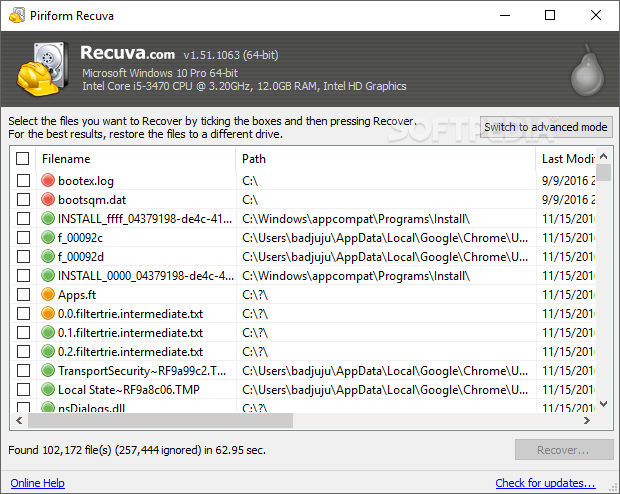
Task: Click the vertical scrollbar up arrow
Action: [x=603, y=156]
